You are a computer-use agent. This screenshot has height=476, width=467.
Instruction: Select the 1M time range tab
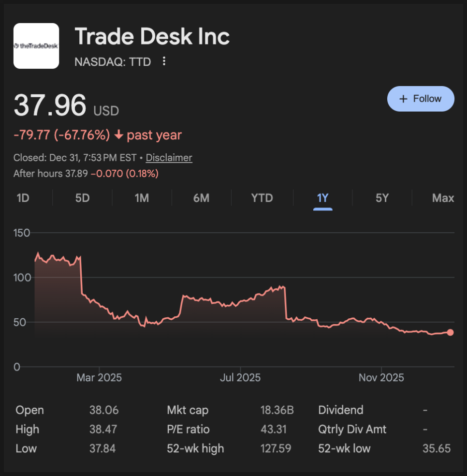coord(142,198)
